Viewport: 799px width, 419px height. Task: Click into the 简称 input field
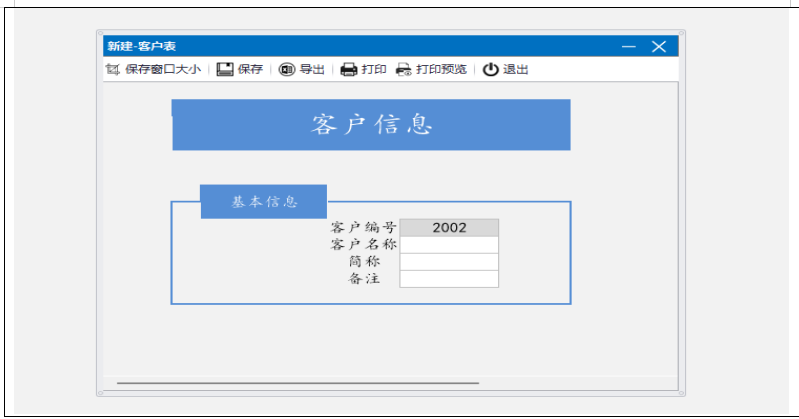coord(449,262)
